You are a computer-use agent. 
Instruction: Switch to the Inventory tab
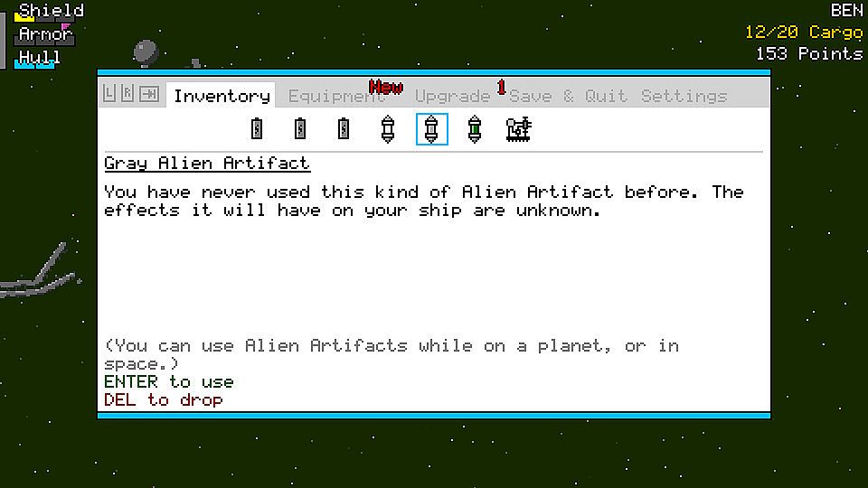coord(222,96)
